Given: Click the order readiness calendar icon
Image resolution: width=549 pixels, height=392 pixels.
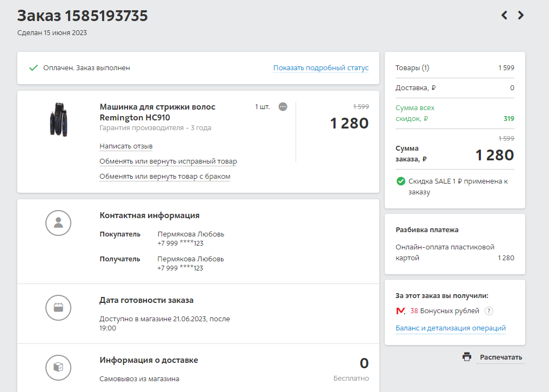Looking at the screenshot, I should 58,308.
